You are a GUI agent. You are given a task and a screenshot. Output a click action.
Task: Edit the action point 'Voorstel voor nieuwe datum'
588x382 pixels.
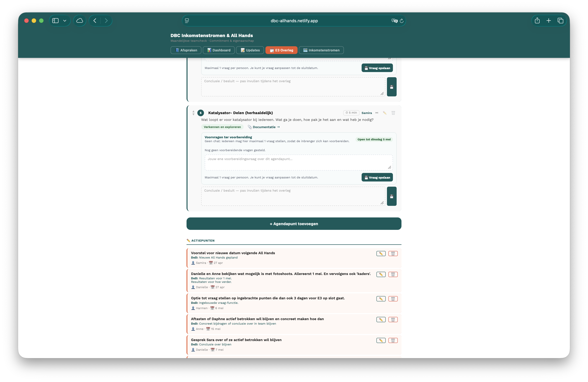(x=381, y=253)
